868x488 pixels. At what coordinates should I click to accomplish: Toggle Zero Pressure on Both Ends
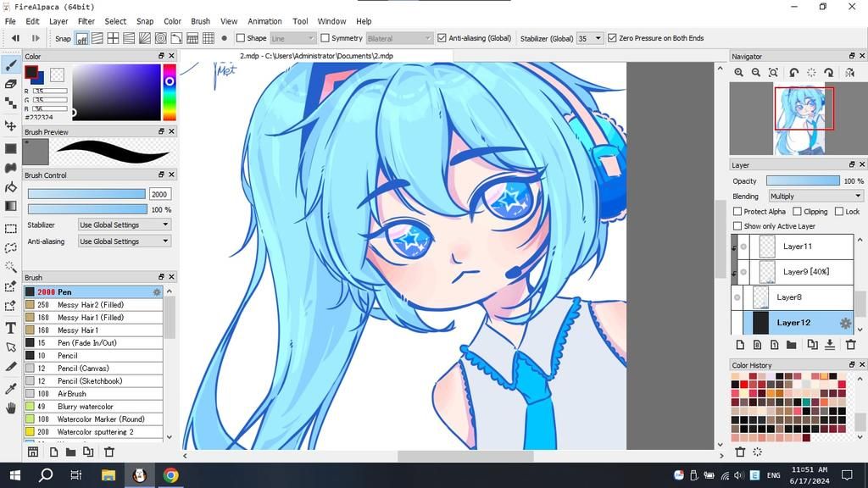612,38
